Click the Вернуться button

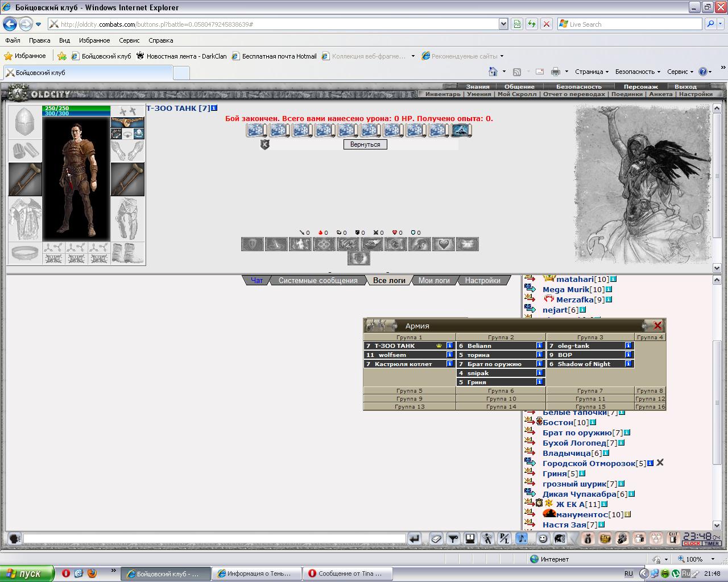365,144
